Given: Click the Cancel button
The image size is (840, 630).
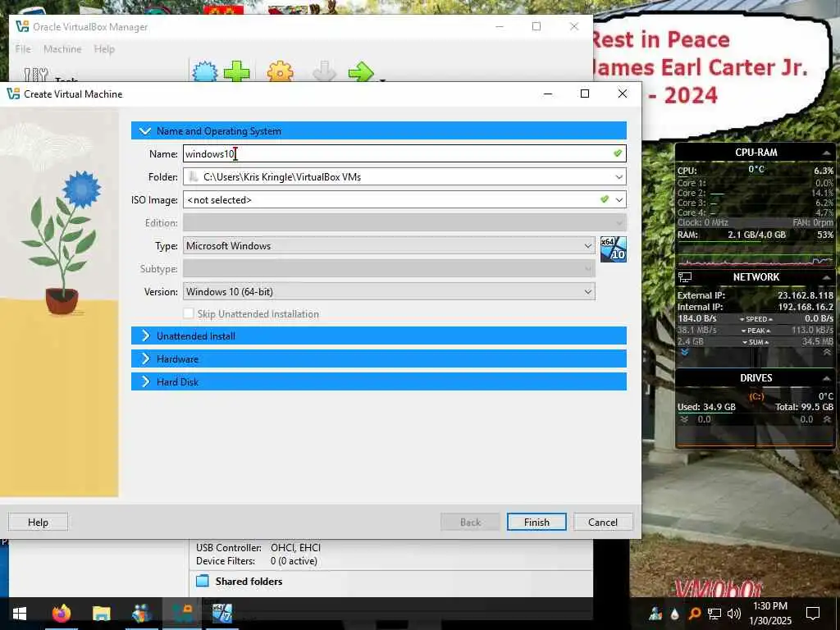Looking at the screenshot, I should click(603, 522).
